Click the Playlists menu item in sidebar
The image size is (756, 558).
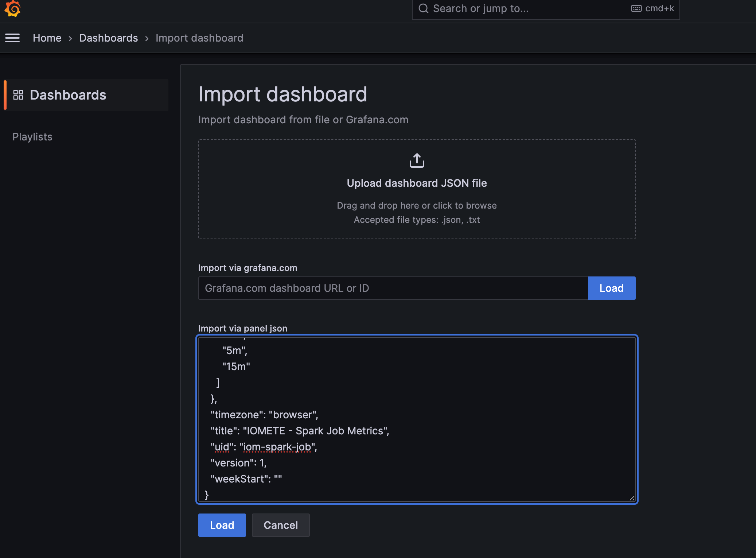32,136
